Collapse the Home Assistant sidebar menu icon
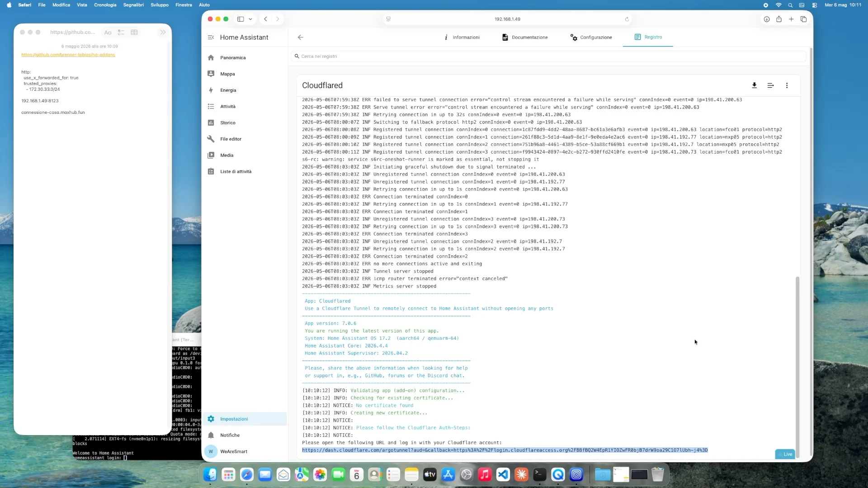The height and width of the screenshot is (488, 868). point(211,38)
